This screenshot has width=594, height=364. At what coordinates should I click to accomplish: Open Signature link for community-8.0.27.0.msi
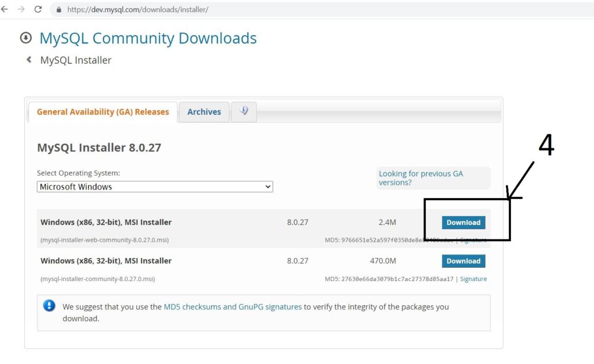[473, 279]
